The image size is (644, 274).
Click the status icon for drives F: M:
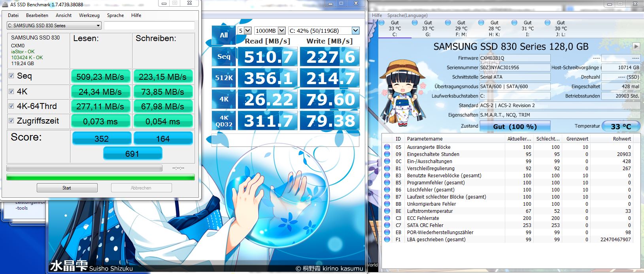(x=448, y=23)
